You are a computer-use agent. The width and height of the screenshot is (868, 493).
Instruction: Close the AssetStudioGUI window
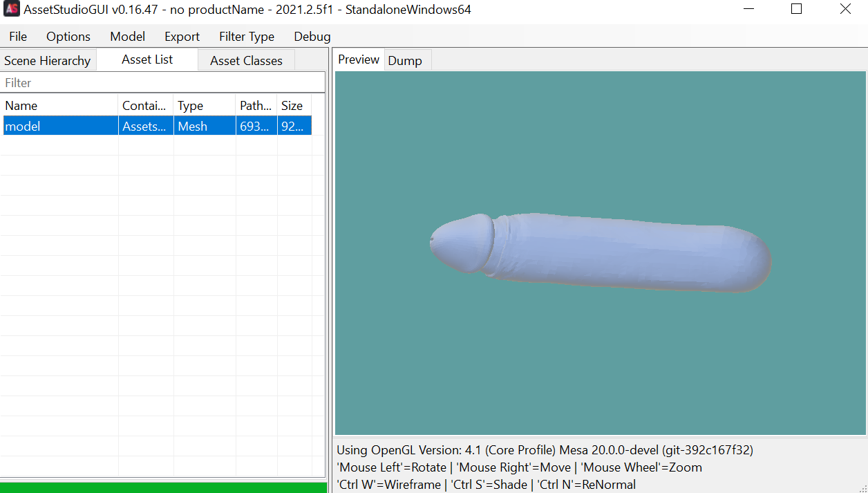pyautogui.click(x=845, y=10)
